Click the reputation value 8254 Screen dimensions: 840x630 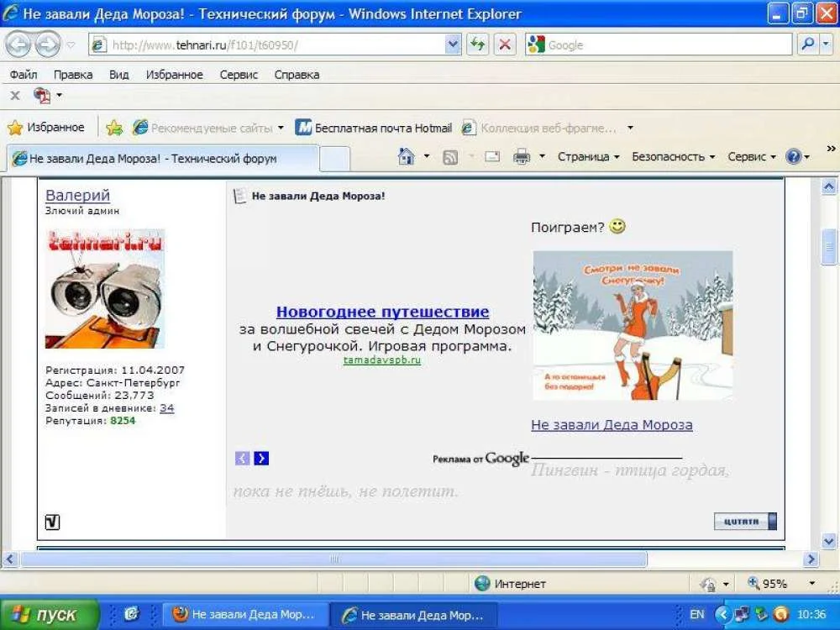123,421
